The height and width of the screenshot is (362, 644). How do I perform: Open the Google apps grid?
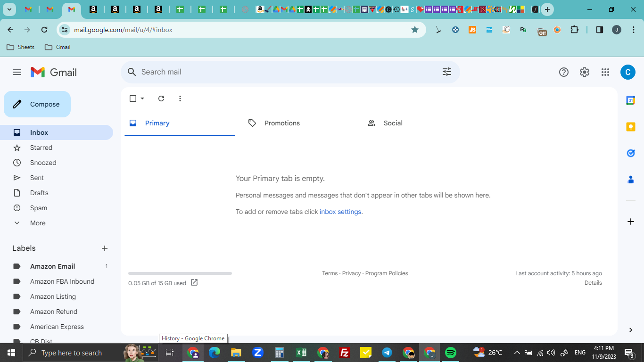[x=605, y=72]
